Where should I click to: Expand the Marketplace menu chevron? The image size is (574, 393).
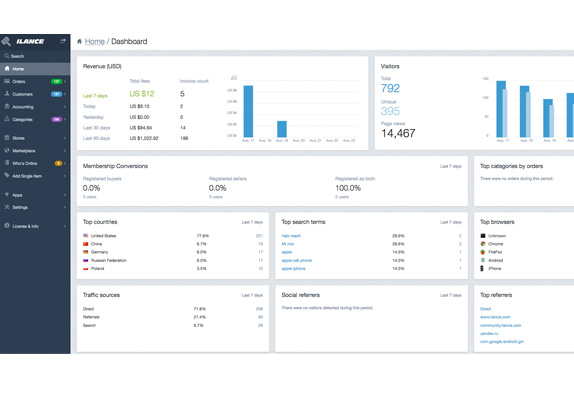[65, 151]
